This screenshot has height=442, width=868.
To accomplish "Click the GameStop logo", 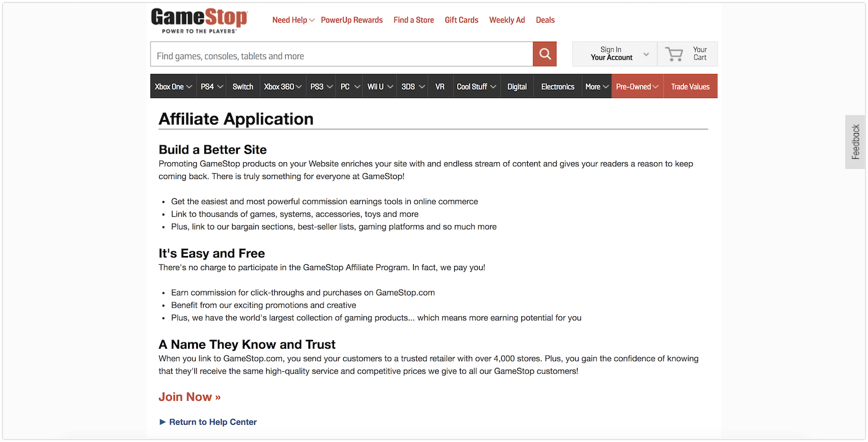I will pos(199,20).
